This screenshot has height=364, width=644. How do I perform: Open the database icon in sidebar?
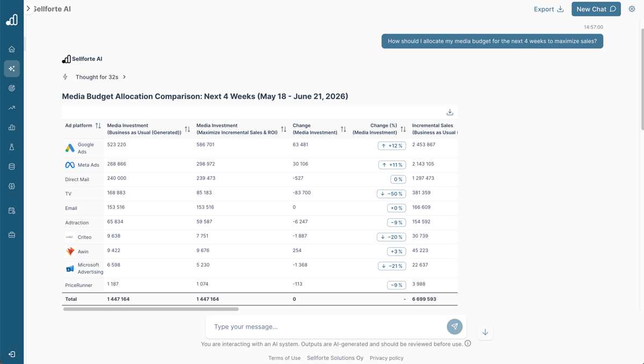pyautogui.click(x=12, y=167)
